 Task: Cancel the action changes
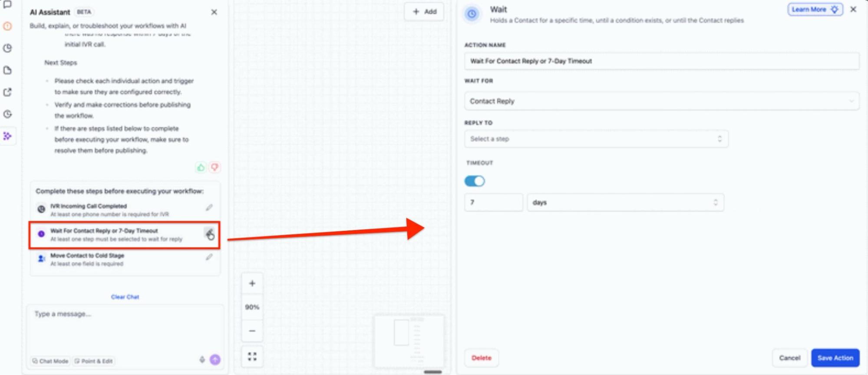point(789,358)
